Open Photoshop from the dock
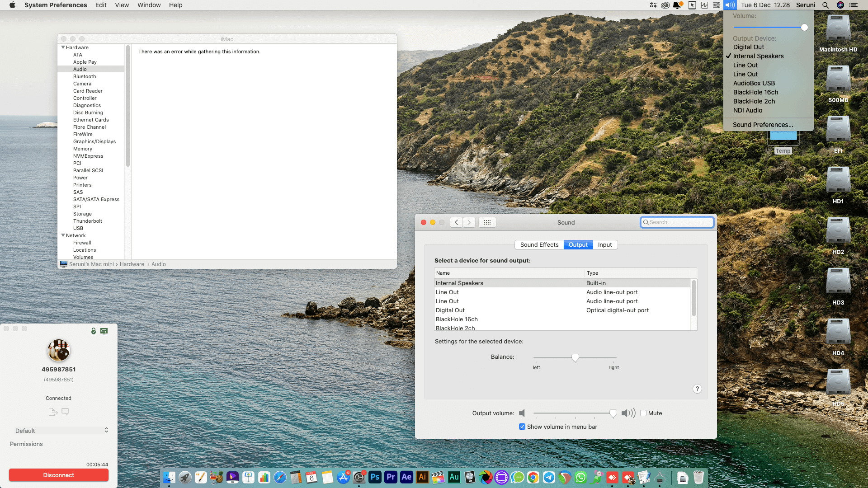The width and height of the screenshot is (868, 488). point(375,477)
